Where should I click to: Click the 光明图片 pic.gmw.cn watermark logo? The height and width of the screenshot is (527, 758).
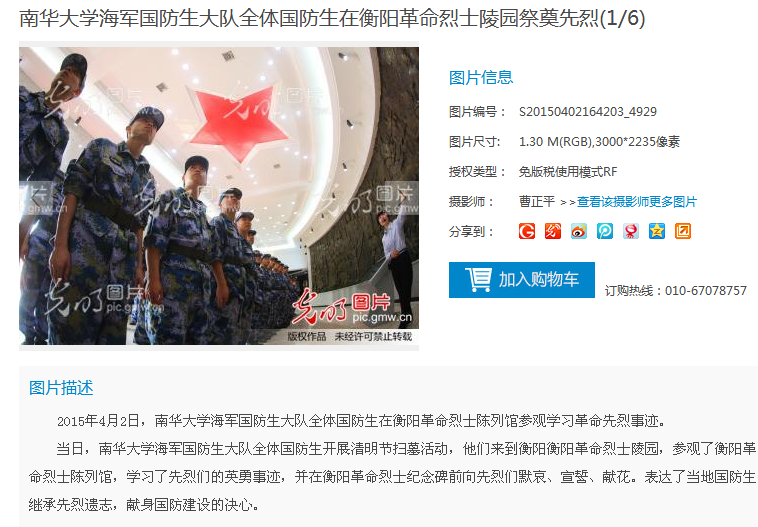coord(352,306)
